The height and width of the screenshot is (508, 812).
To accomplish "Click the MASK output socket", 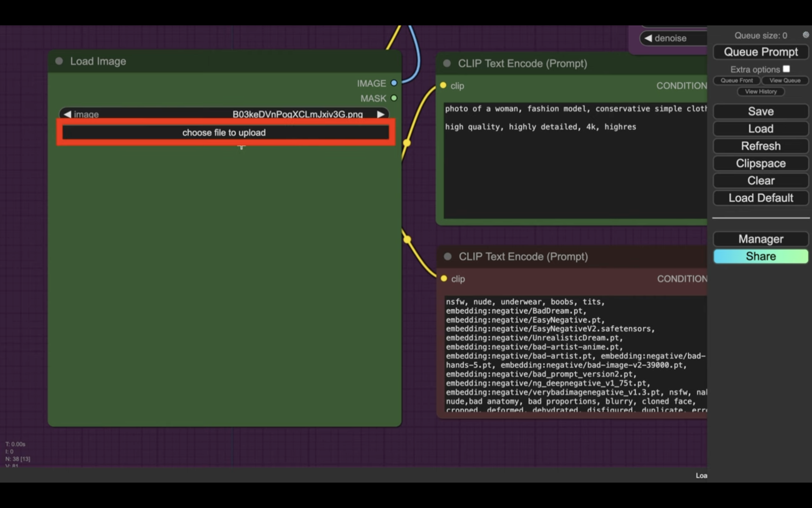I will pyautogui.click(x=394, y=98).
